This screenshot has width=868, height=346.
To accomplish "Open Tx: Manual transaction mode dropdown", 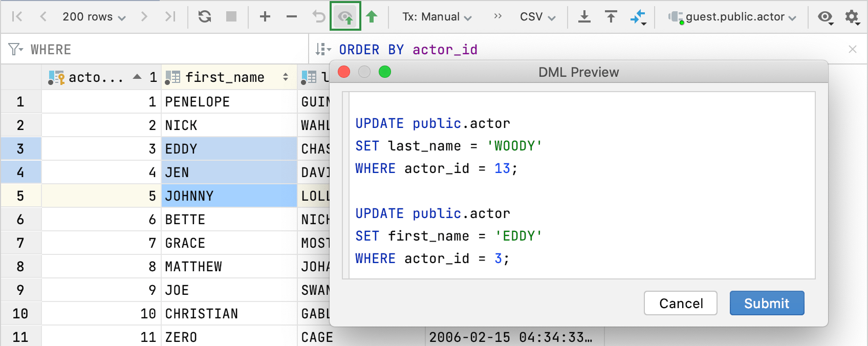I will (437, 17).
